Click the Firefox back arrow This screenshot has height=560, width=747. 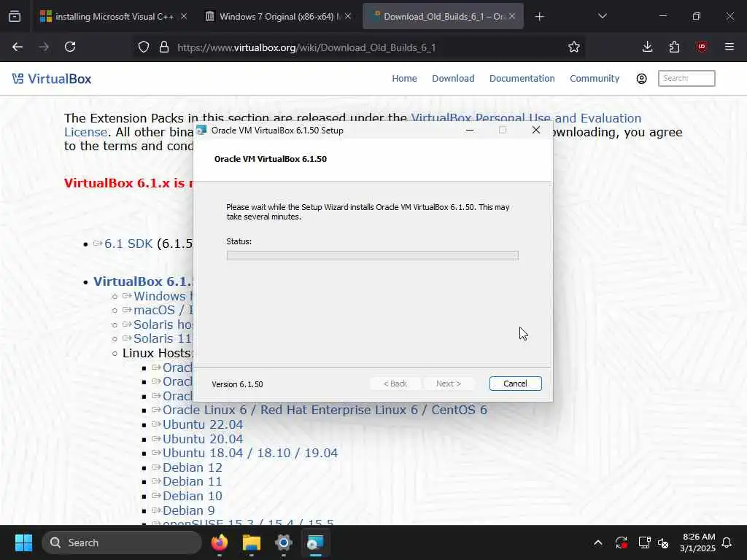(x=18, y=47)
